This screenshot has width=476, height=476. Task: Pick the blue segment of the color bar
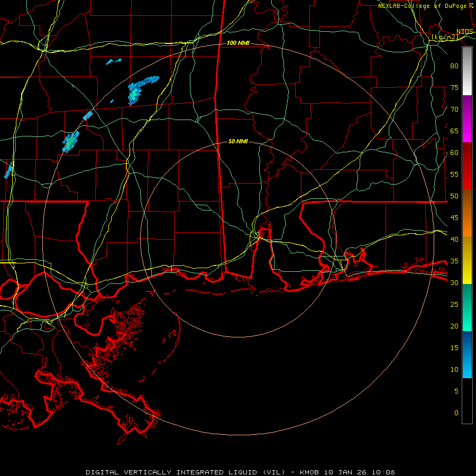(x=467, y=354)
